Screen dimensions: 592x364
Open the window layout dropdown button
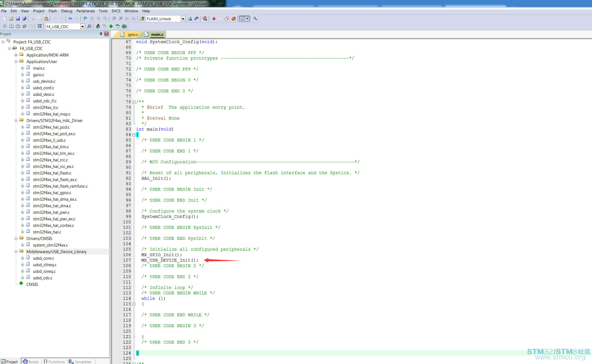244,19
